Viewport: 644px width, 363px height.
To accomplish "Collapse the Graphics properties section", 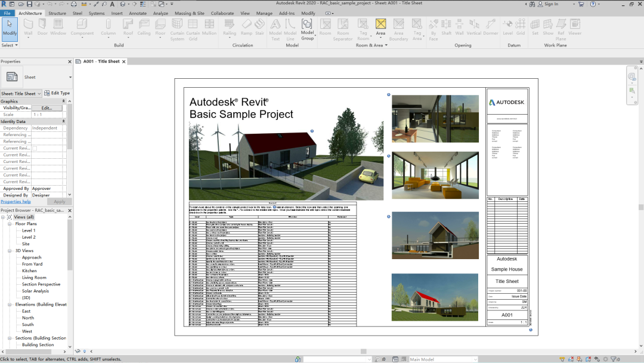I will coord(63,101).
